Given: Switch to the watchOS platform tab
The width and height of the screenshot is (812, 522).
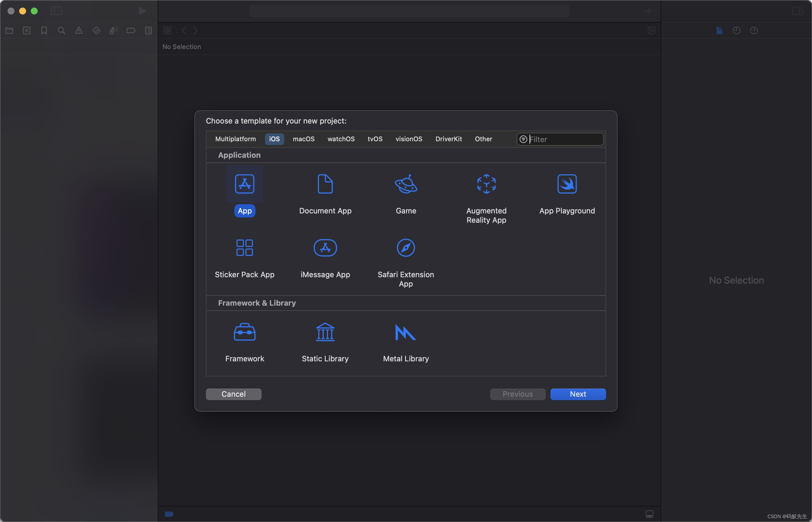Looking at the screenshot, I should pyautogui.click(x=341, y=139).
